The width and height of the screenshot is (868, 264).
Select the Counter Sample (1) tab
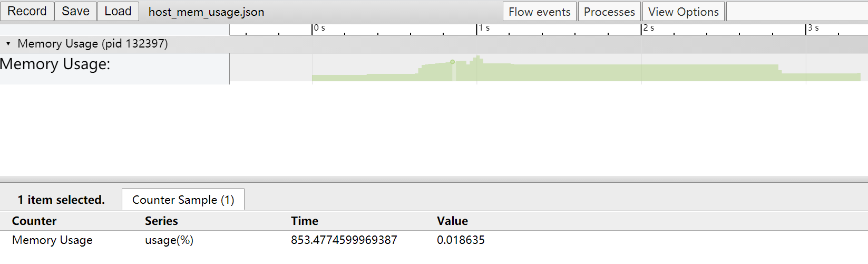point(183,200)
